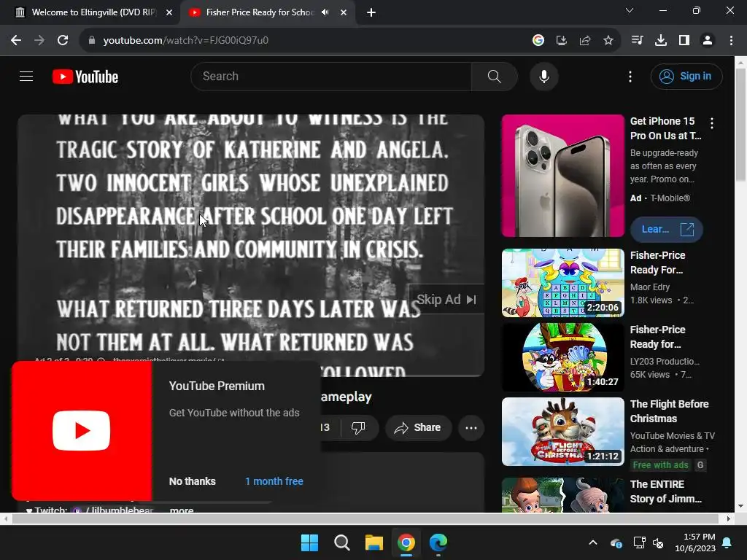747x560 pixels.
Task: Open a new browser tab
Action: coord(371,12)
